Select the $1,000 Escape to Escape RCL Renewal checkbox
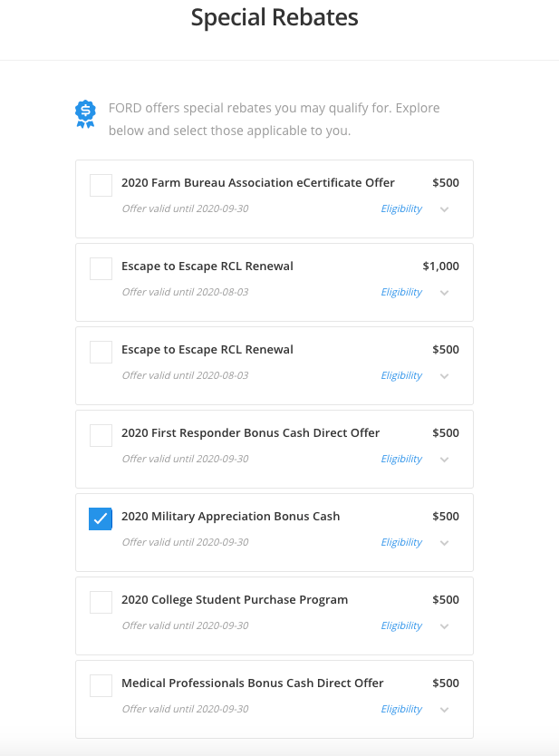Image resolution: width=559 pixels, height=756 pixels. point(101,268)
